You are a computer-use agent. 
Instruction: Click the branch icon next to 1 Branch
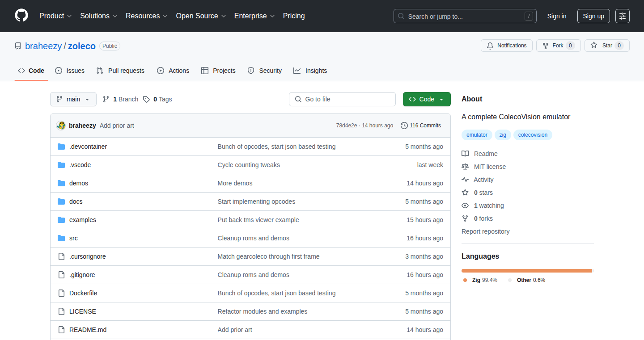coord(106,99)
